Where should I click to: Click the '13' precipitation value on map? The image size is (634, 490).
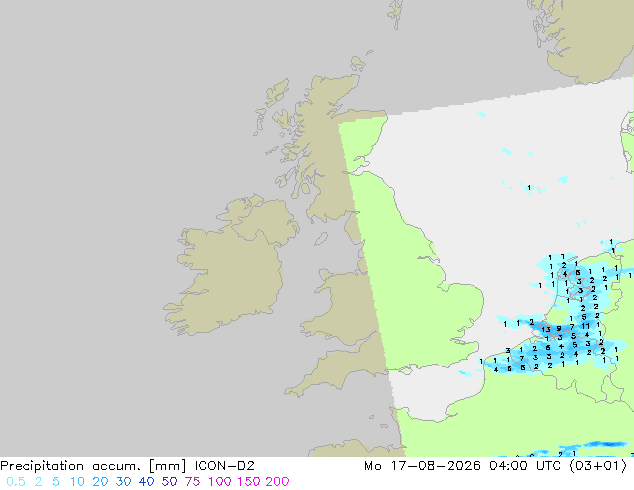(546, 329)
